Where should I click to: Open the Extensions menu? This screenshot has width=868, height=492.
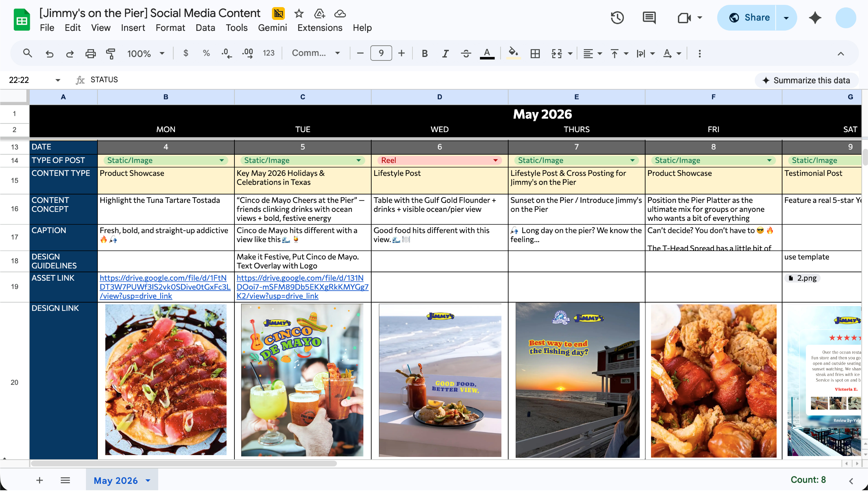click(x=320, y=28)
